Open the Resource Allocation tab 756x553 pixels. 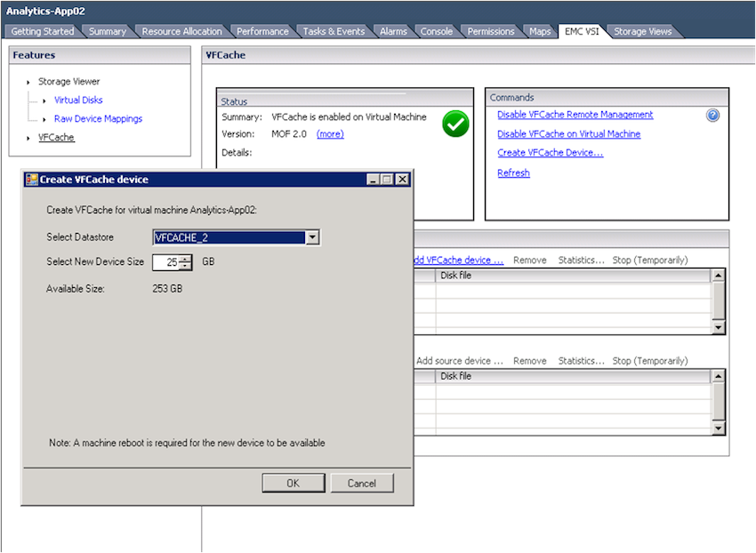(x=181, y=31)
